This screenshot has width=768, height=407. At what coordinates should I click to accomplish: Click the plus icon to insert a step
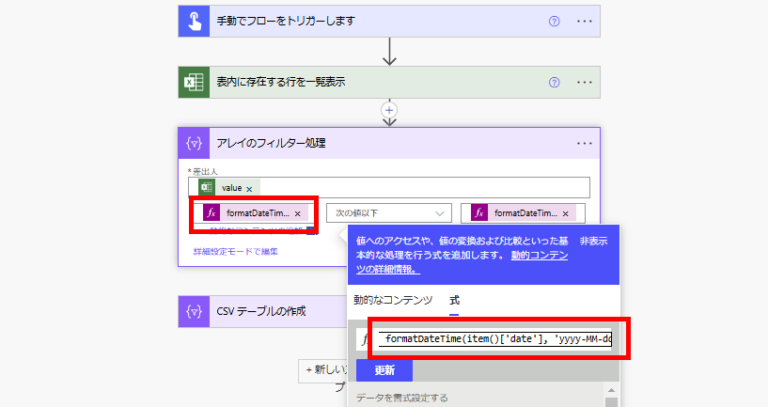point(390,110)
